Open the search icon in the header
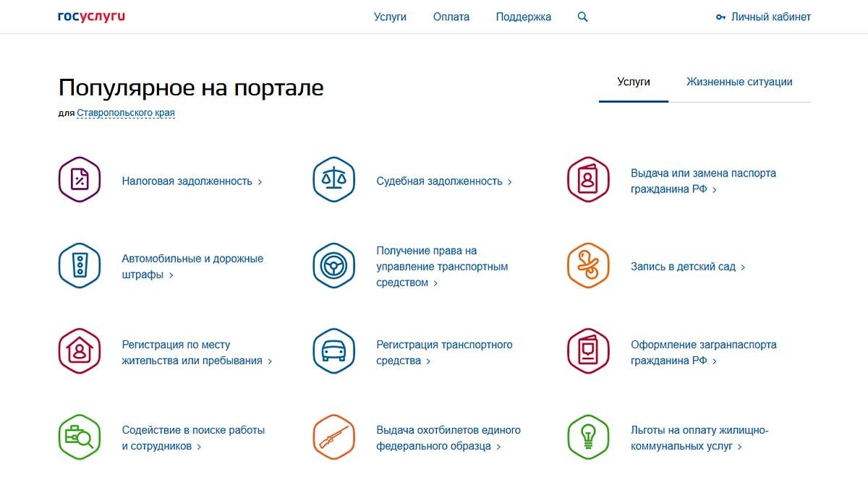Image resolution: width=868 pixels, height=490 pixels. point(582,16)
